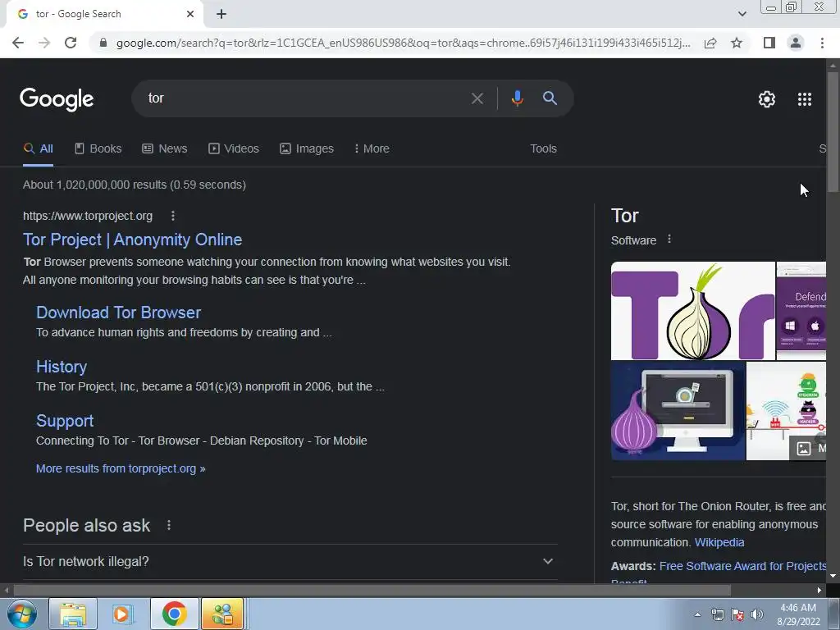Click the Google logo
Viewport: 840px width, 630px height.
pos(57,99)
